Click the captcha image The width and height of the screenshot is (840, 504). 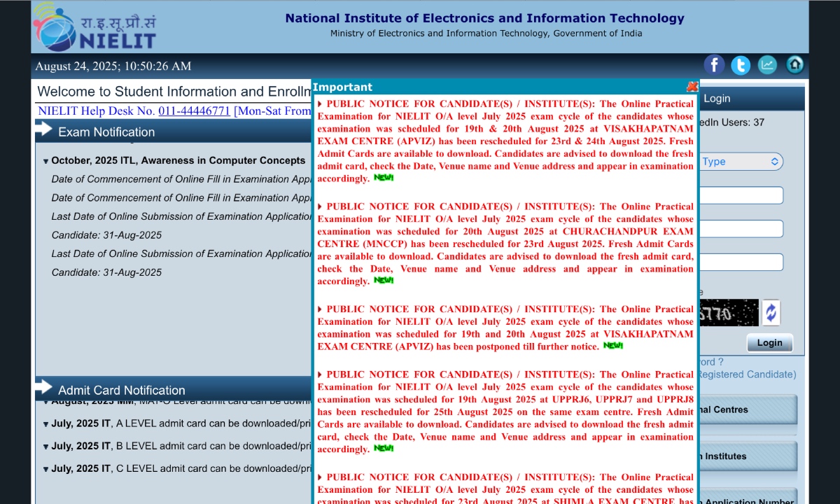(729, 313)
